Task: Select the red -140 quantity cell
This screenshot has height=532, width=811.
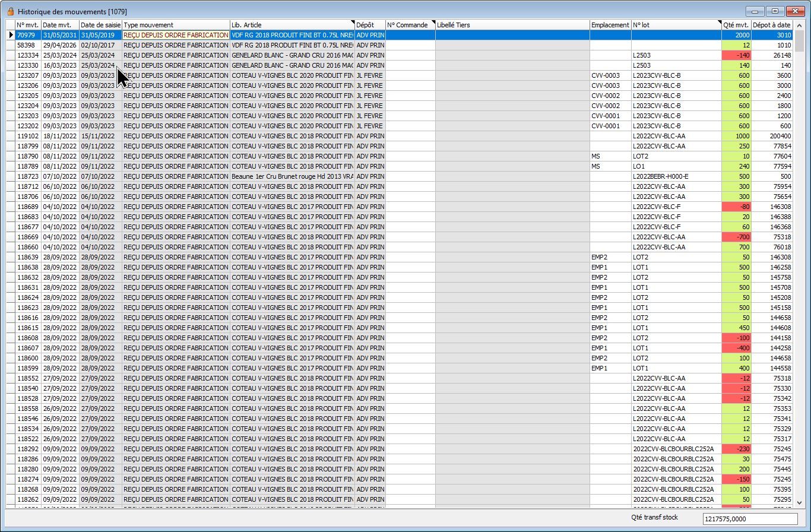Action: 736,55
